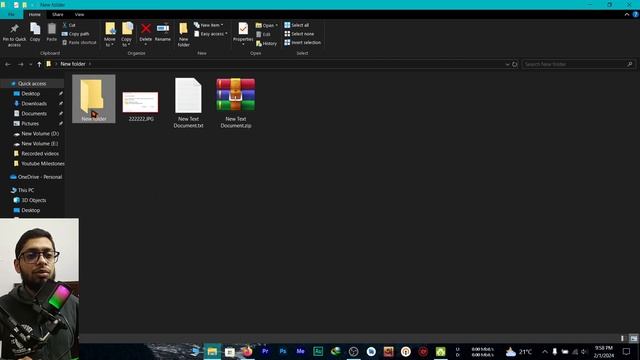Open Premiere Pro from taskbar
This screenshot has width=640, height=360.
[x=265, y=351]
